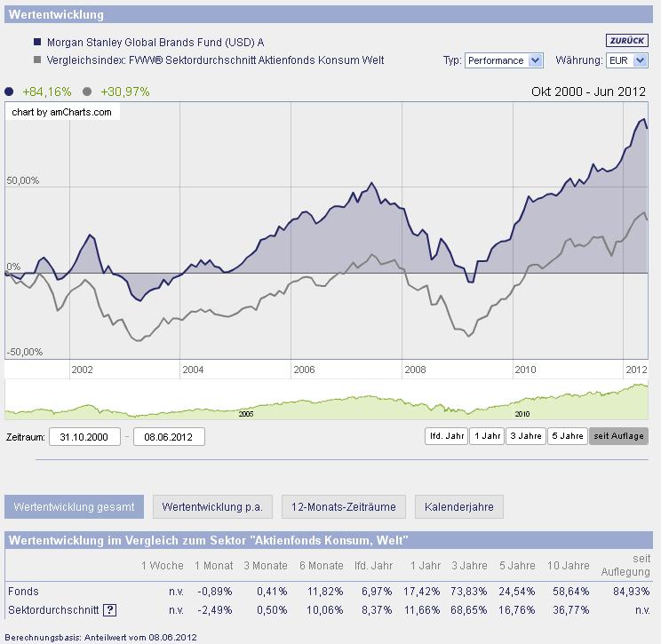
Task: Click the gray sector performance dot
Action: [x=87, y=91]
